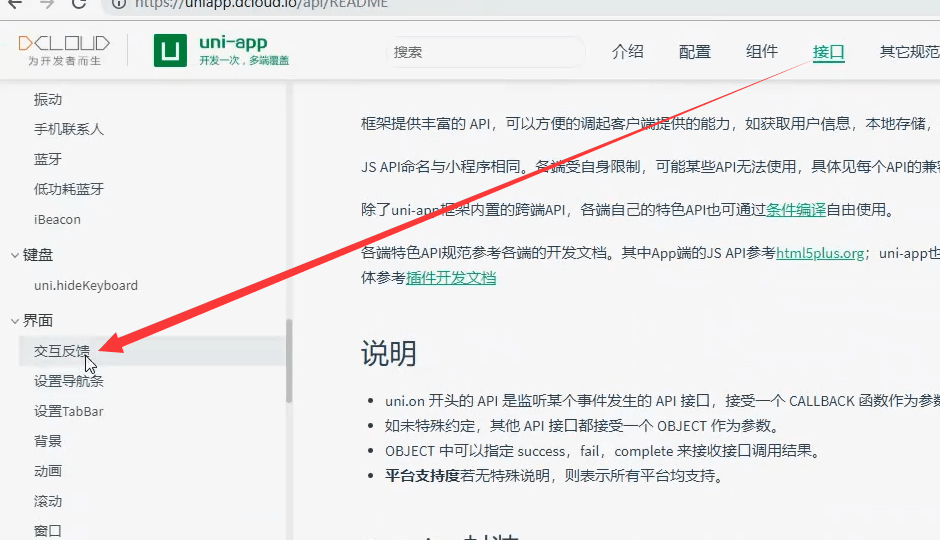
Task: Open the 介绍 nav tab
Action: pos(628,52)
